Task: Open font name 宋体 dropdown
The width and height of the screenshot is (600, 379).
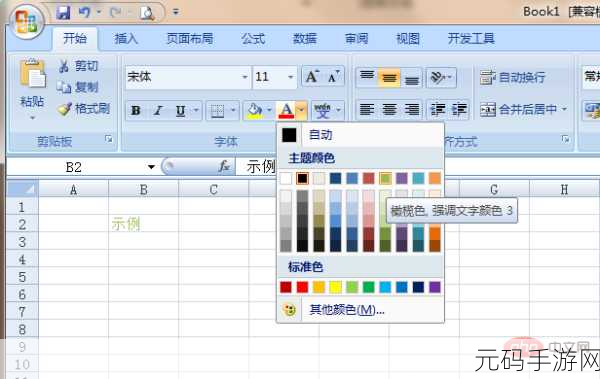Action: (x=245, y=77)
